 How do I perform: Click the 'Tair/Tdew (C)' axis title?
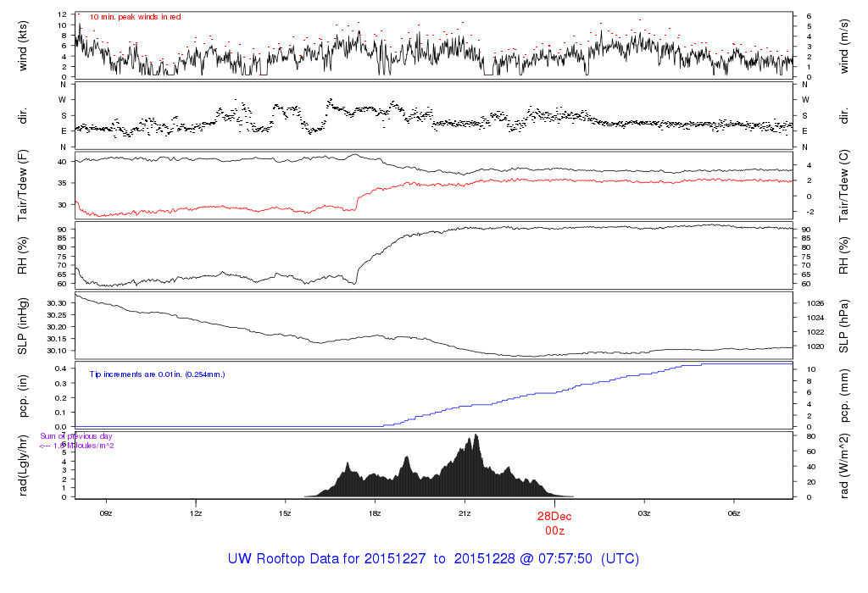[x=843, y=186]
